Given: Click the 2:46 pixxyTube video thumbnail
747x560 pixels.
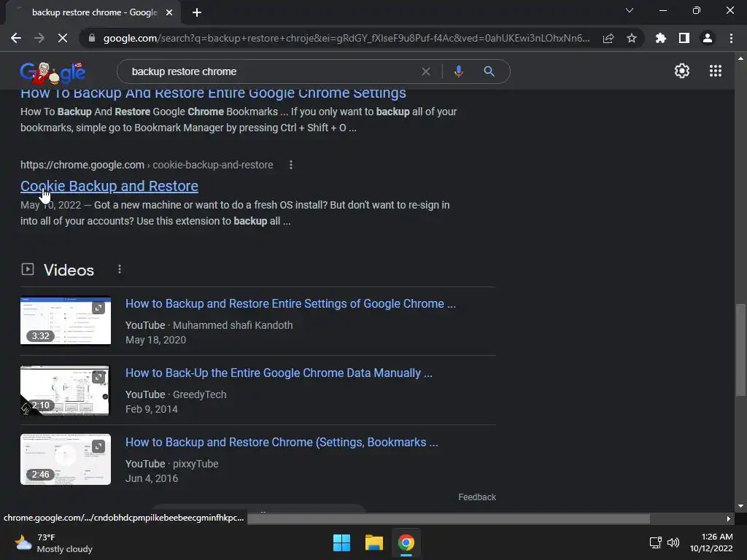Looking at the screenshot, I should [65, 459].
